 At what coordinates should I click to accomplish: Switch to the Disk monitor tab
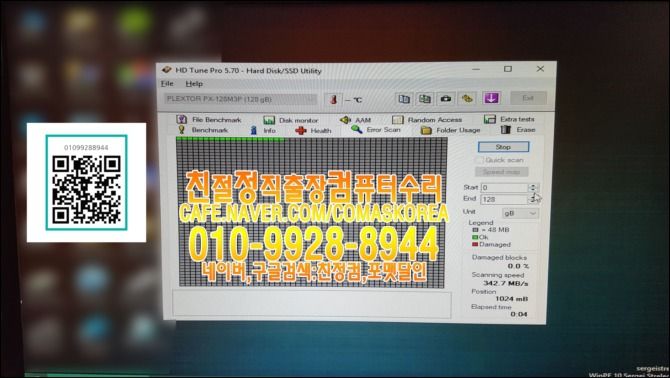[291, 120]
